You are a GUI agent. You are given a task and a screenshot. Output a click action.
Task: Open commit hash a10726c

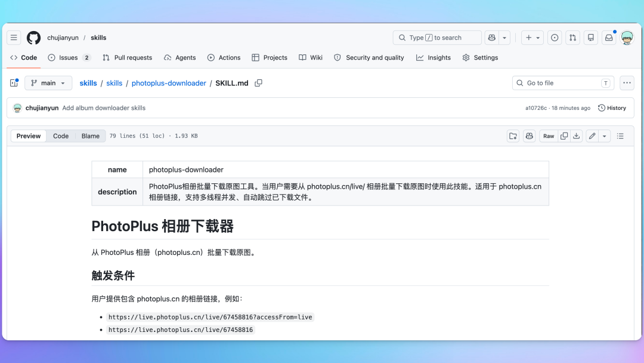(x=536, y=108)
